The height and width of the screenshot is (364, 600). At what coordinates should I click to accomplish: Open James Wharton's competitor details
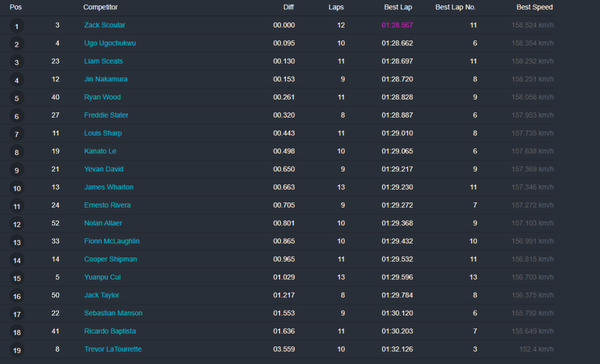pos(108,187)
